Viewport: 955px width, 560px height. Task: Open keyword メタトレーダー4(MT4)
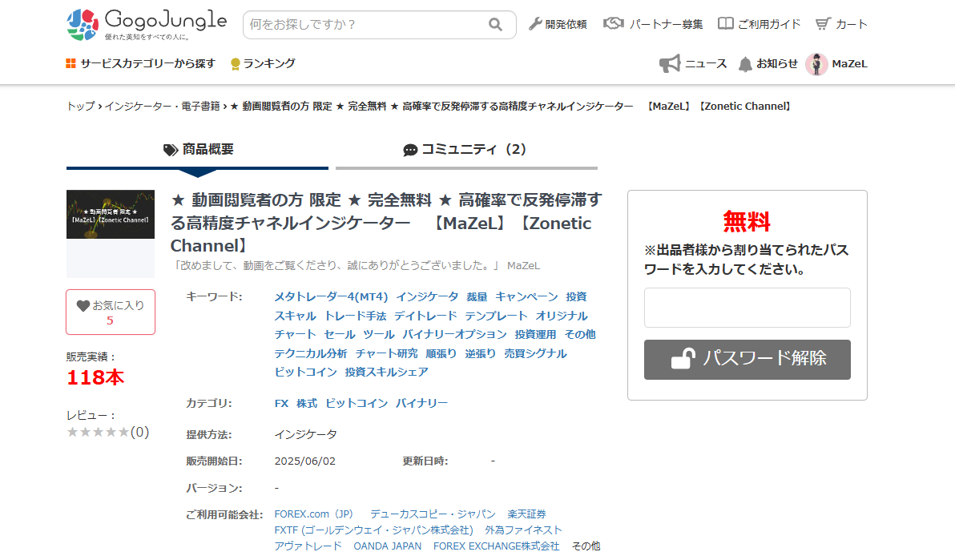point(331,296)
